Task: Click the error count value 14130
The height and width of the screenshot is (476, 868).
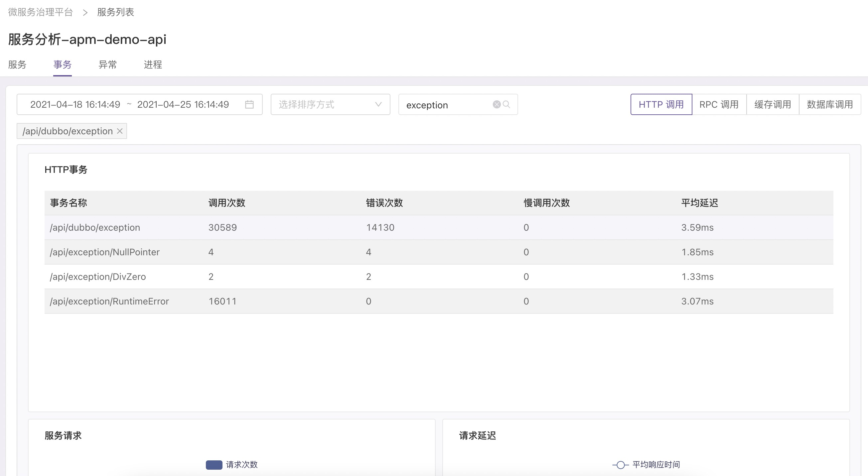Action: 380,227
